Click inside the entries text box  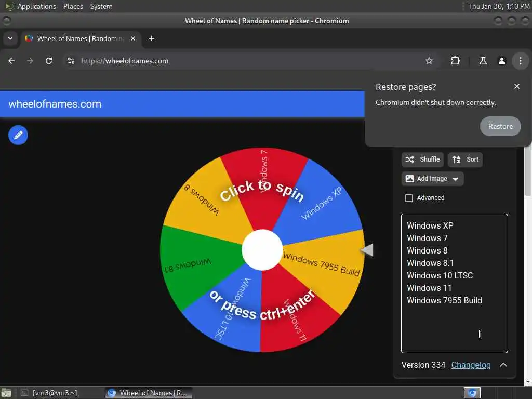click(x=454, y=283)
